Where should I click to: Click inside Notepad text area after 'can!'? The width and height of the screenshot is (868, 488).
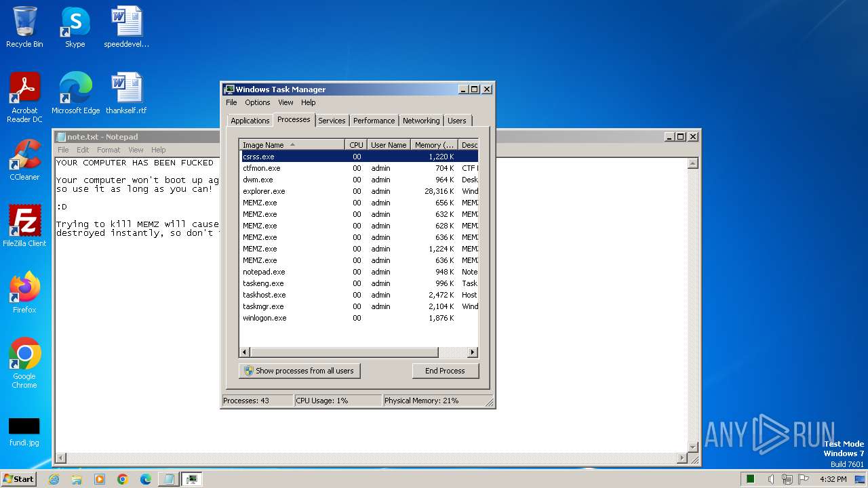point(216,189)
